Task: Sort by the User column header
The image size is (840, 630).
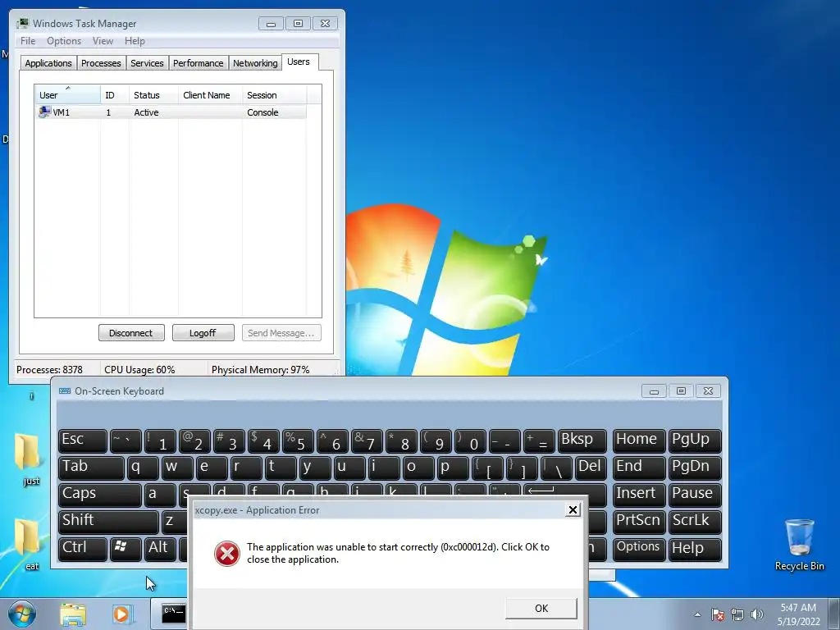Action: coord(67,95)
